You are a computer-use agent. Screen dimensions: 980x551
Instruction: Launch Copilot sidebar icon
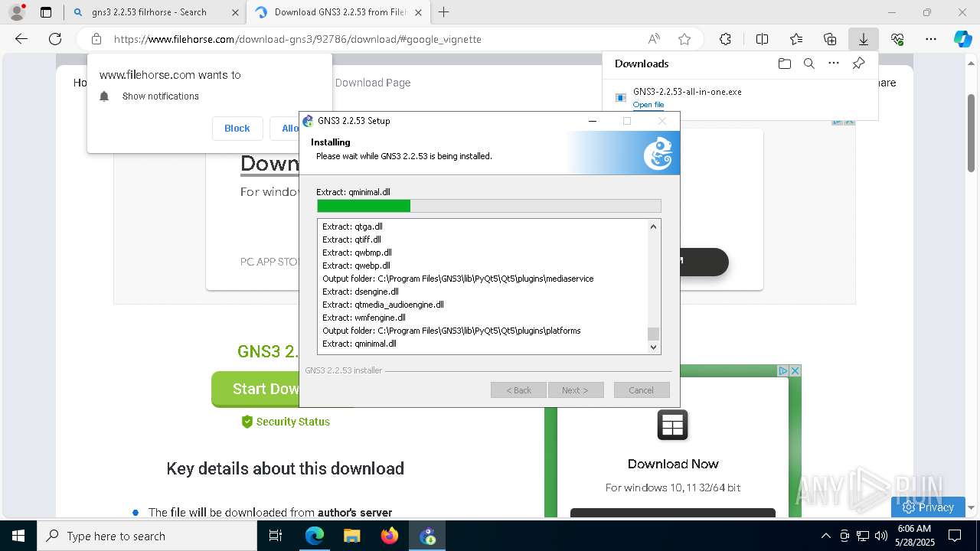coord(962,39)
